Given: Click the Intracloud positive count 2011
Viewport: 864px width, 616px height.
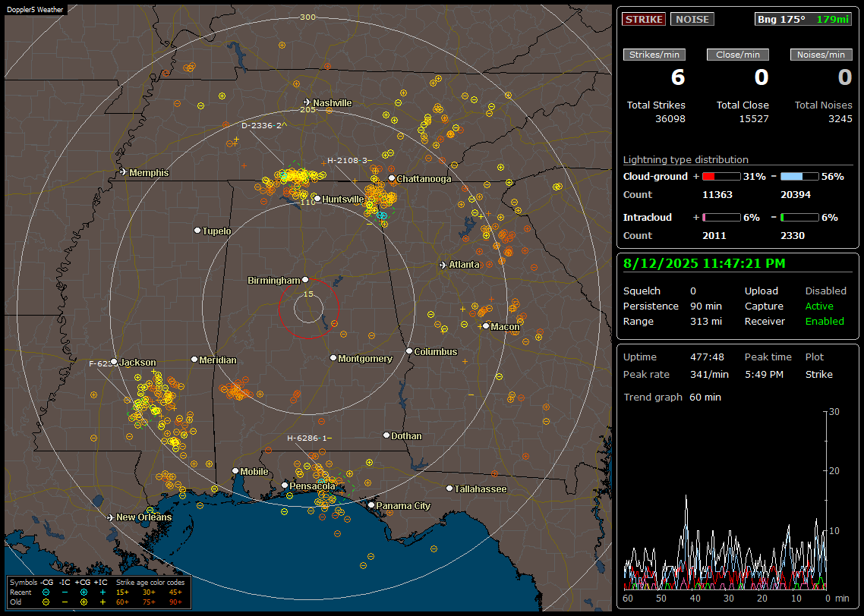Looking at the screenshot, I should (x=714, y=236).
